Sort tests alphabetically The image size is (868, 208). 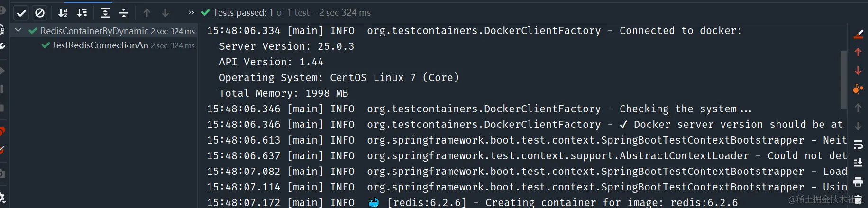(x=63, y=13)
